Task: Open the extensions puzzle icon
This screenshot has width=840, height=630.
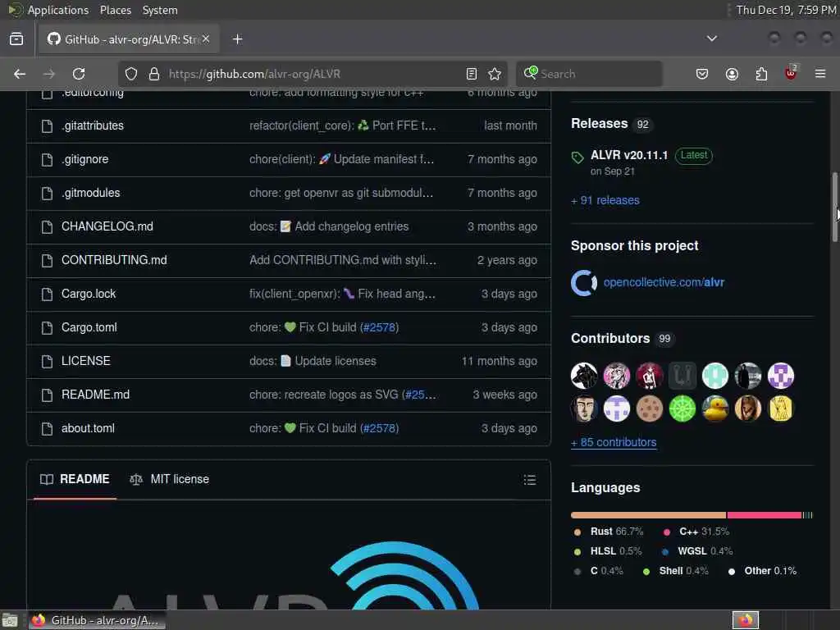Action: (761, 74)
